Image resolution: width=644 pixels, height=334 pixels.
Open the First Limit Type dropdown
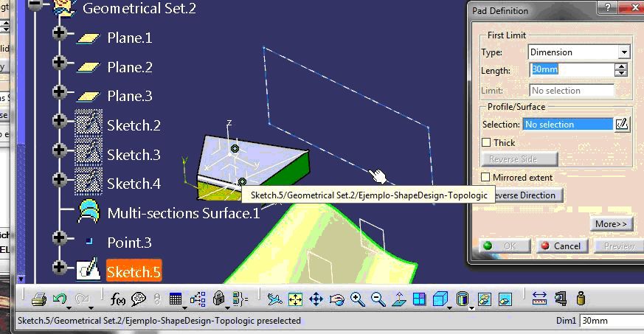[624, 52]
